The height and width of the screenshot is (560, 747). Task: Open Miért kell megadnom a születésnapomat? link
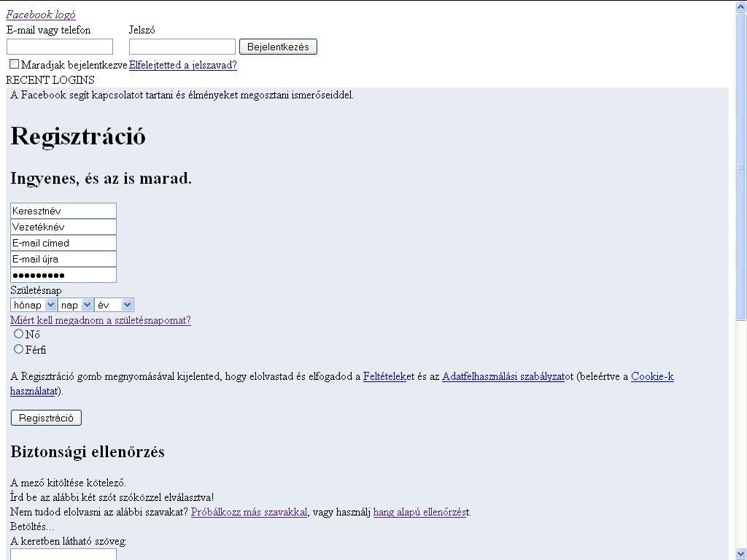click(x=101, y=320)
